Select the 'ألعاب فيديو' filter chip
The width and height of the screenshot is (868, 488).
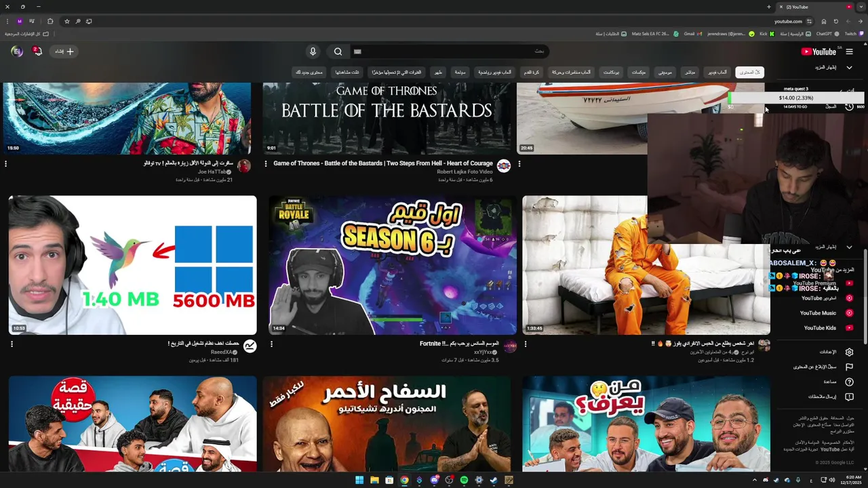[717, 72]
